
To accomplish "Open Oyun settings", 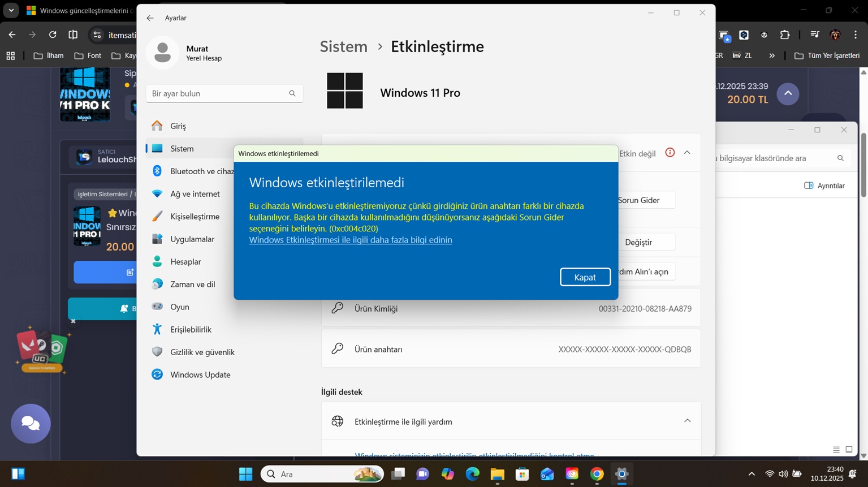I will coord(224,307).
